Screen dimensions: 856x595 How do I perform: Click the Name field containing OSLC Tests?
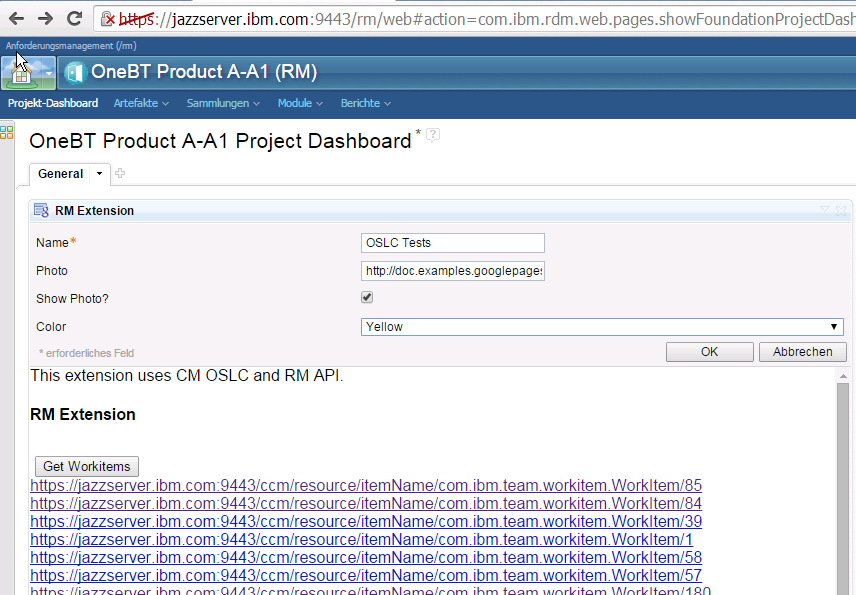pos(452,243)
